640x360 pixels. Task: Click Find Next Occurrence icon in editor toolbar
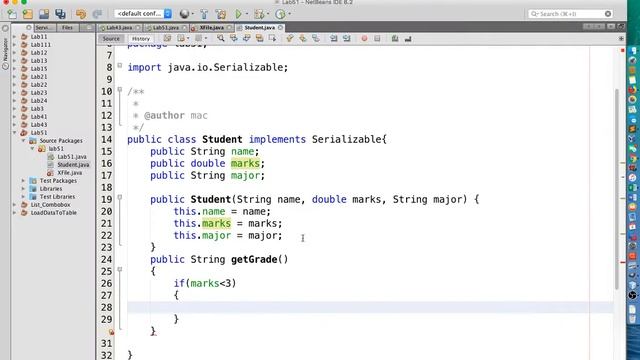(x=247, y=38)
